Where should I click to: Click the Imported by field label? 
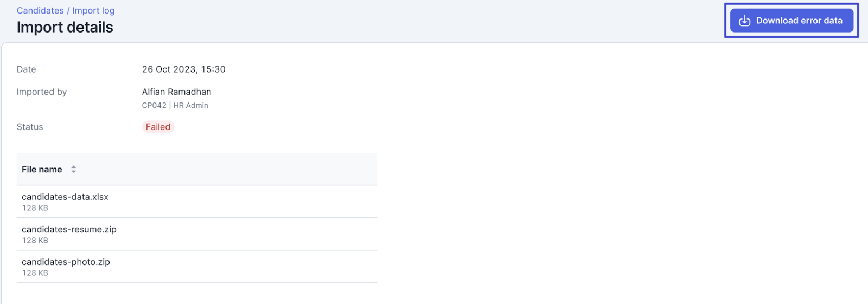click(42, 92)
